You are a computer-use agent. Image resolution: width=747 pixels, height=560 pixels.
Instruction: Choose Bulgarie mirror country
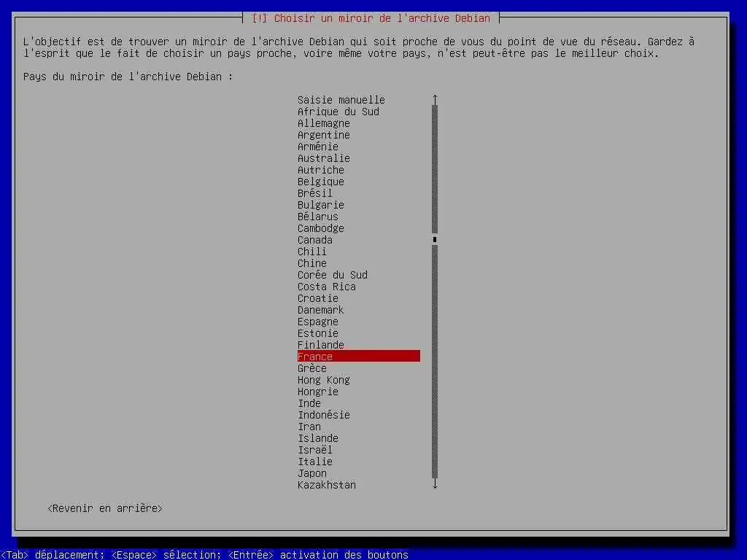tap(321, 205)
